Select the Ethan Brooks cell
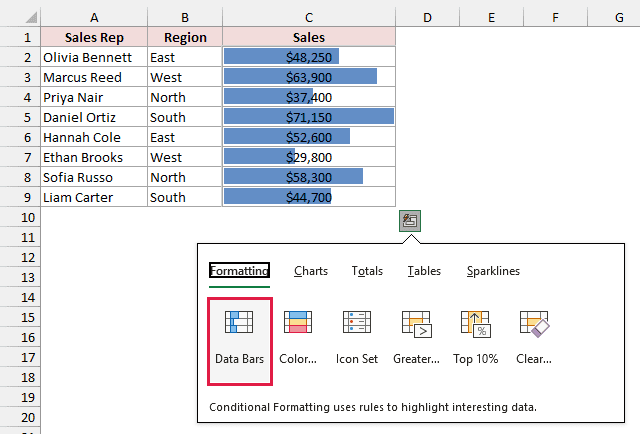Viewport: 640px width, 434px height. tap(94, 157)
